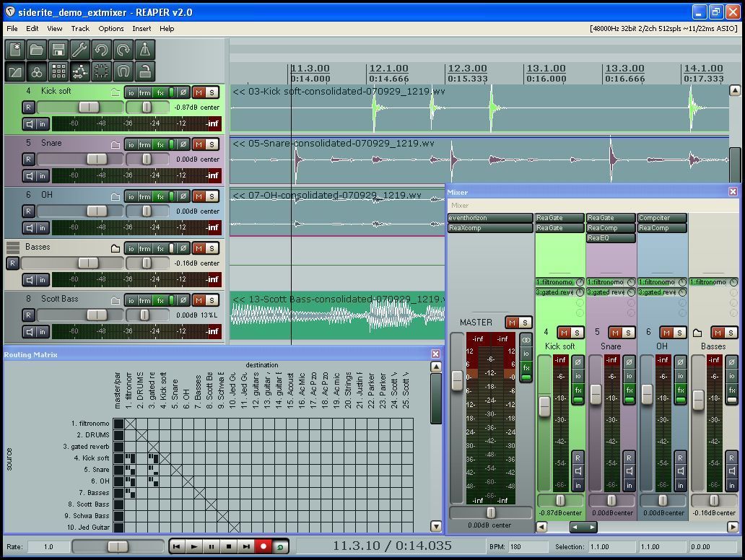Click the grid settings toolbar icon
This screenshot has height=560, width=745.
click(x=58, y=71)
